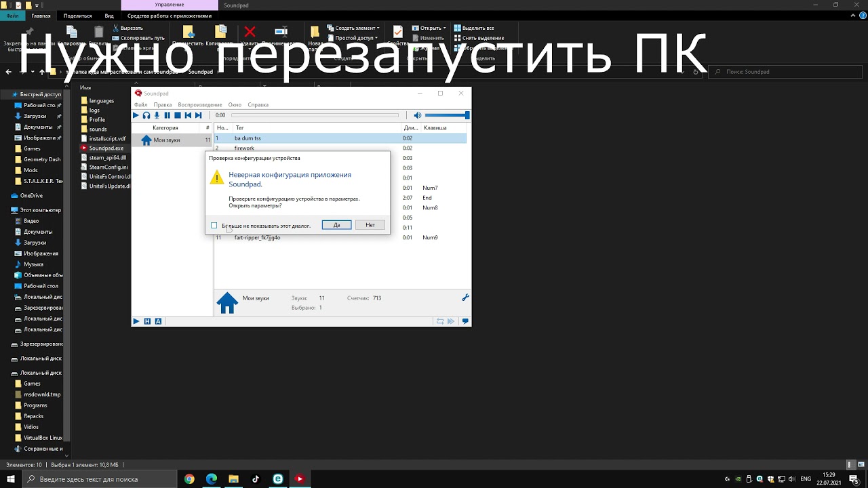Check 'Больше не показывать этот диалог' checkbox
Image resolution: width=868 pixels, height=488 pixels.
(x=214, y=226)
